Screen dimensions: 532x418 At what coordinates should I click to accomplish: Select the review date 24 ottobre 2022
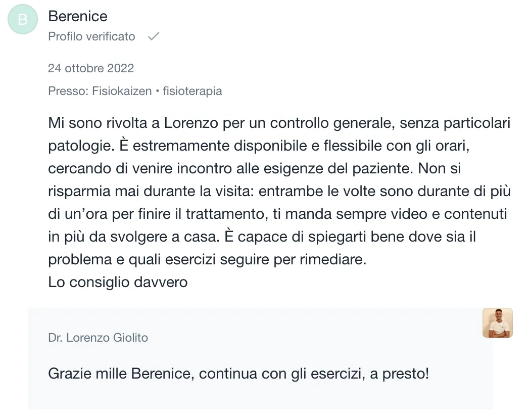click(91, 68)
